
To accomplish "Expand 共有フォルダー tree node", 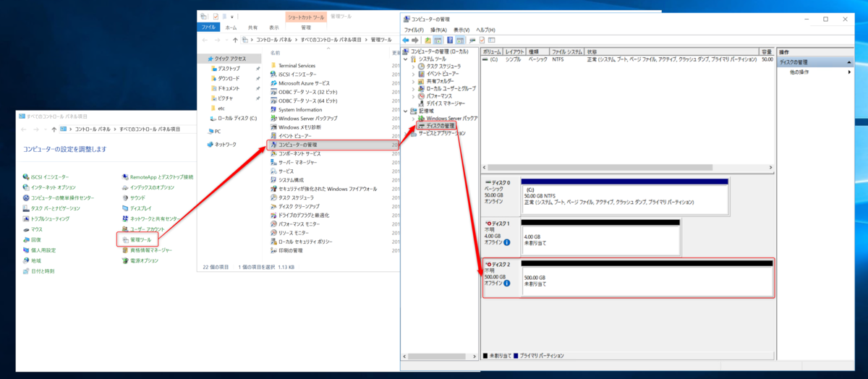I will click(414, 81).
